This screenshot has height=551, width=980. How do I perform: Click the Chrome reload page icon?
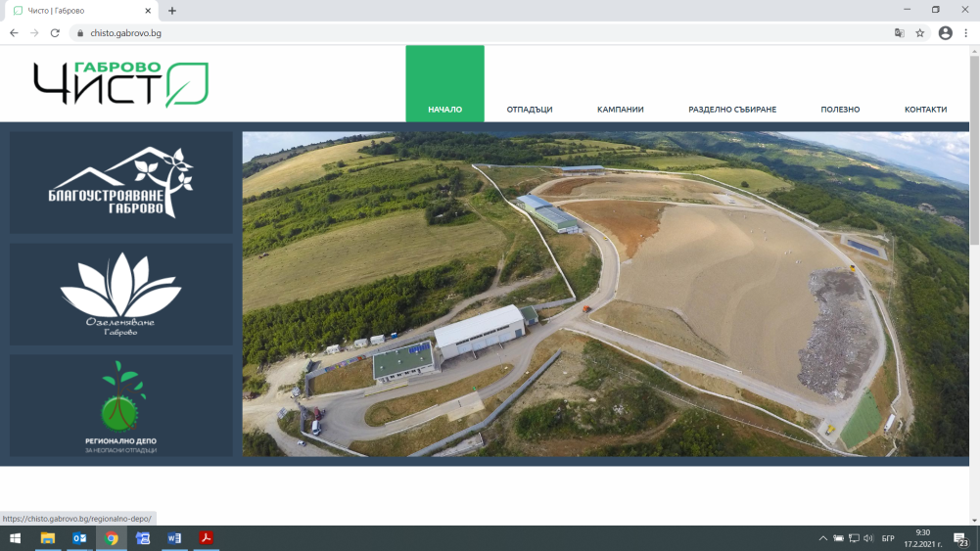point(55,32)
